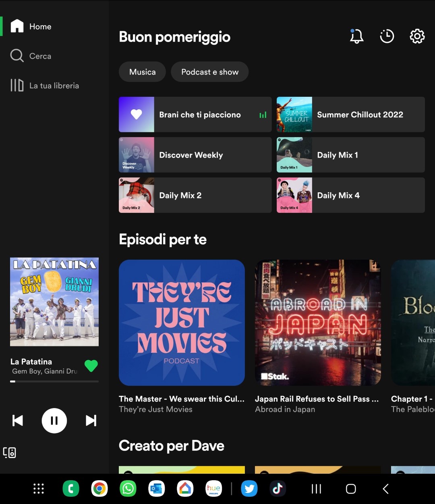The image size is (435, 504).
Task: Tap Android back navigation arrow
Action: coord(385,489)
